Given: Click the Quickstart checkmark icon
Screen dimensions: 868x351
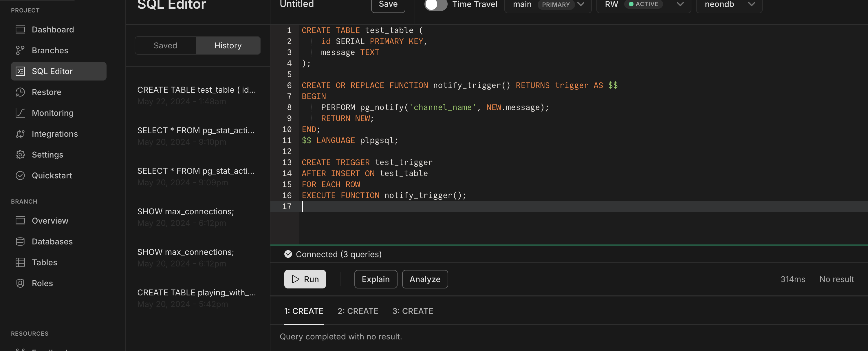Looking at the screenshot, I should pyautogui.click(x=20, y=176).
